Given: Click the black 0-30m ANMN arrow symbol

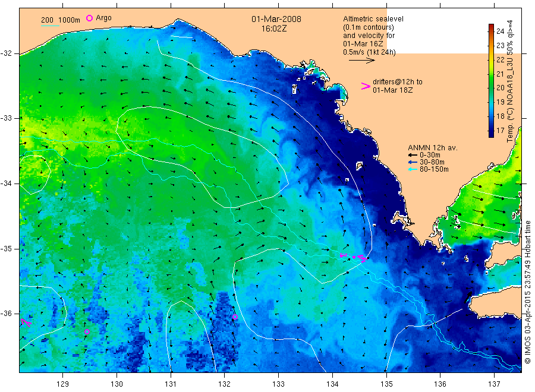Looking at the screenshot, I should [413, 155].
